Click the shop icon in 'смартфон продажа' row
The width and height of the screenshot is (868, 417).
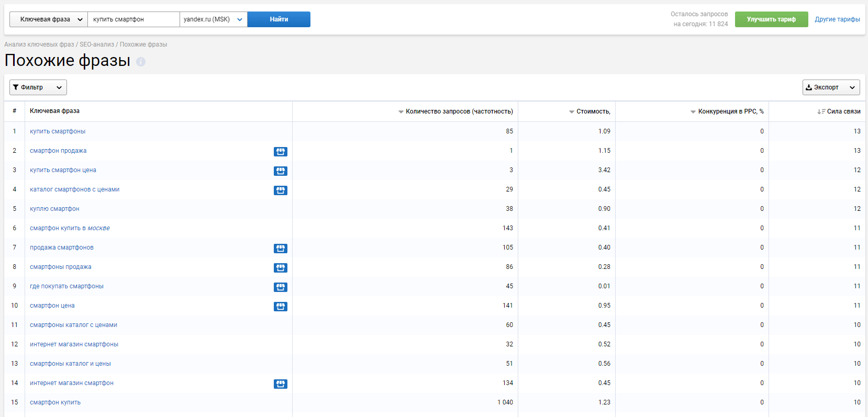coord(281,152)
